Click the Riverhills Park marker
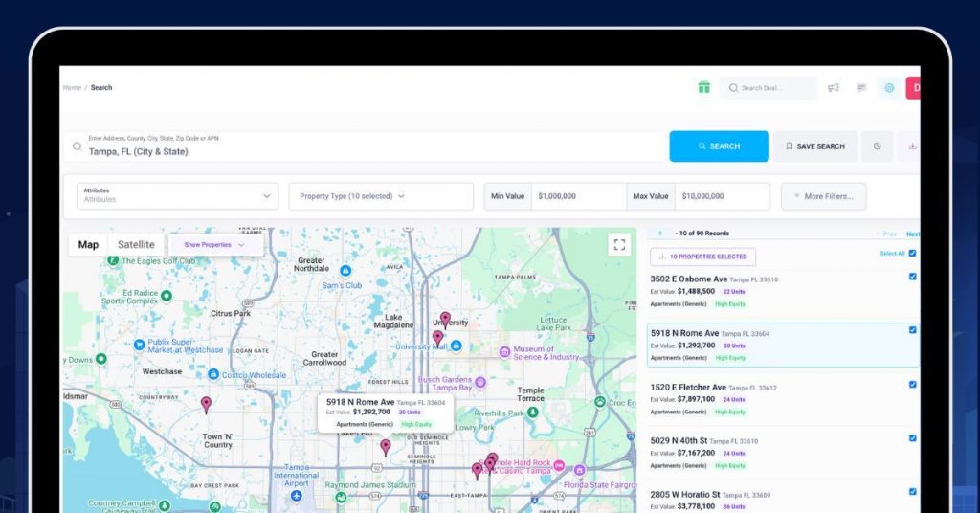The image size is (980, 513). [532, 413]
